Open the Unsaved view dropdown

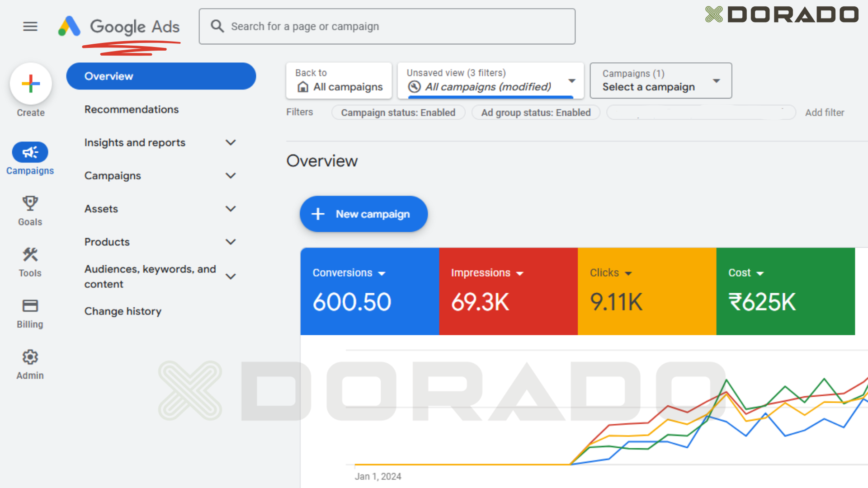pos(572,80)
